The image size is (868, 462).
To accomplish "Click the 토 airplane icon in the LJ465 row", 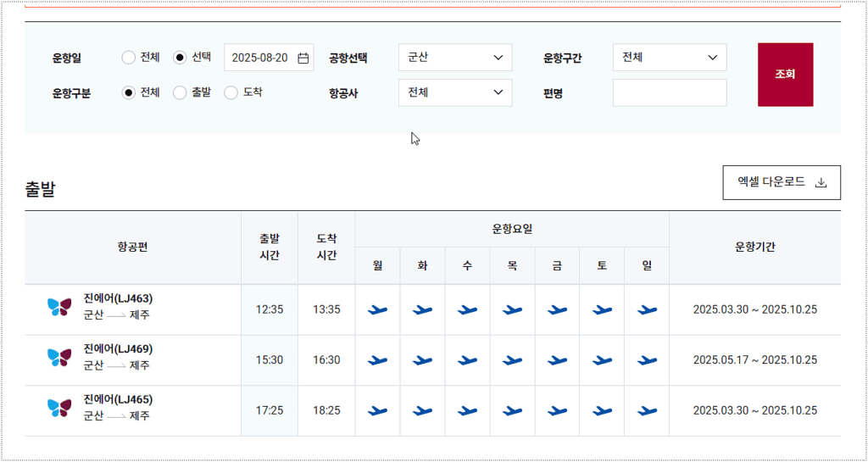I will (x=603, y=410).
